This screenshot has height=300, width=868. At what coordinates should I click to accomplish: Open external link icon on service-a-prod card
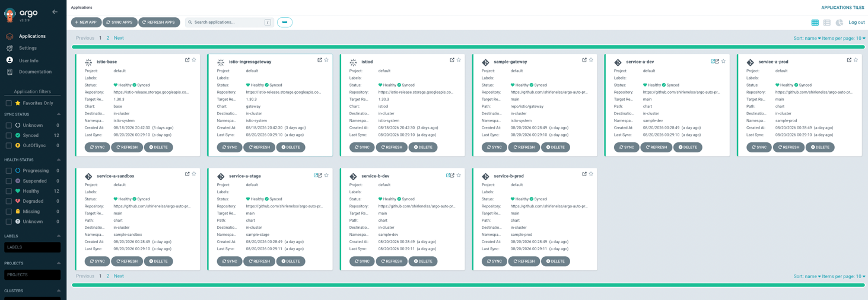point(849,60)
